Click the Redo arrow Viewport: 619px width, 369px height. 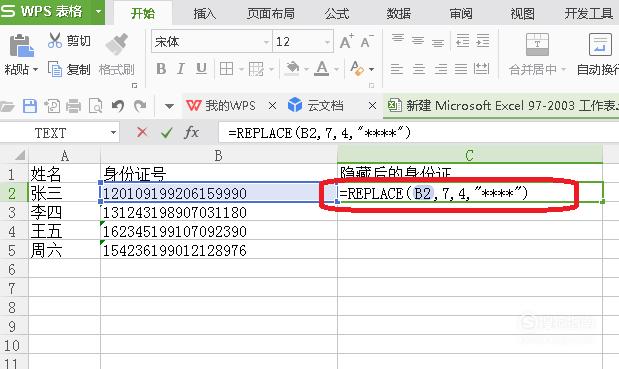click(140, 105)
